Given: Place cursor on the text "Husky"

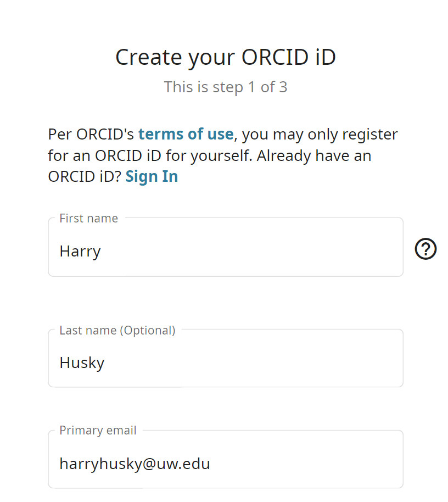Looking at the screenshot, I should 82,363.
